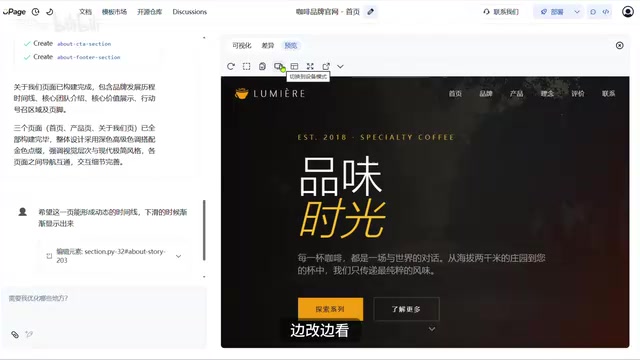Go to 品牌 in preview navigation
This screenshot has width=640, height=360.
(x=486, y=93)
